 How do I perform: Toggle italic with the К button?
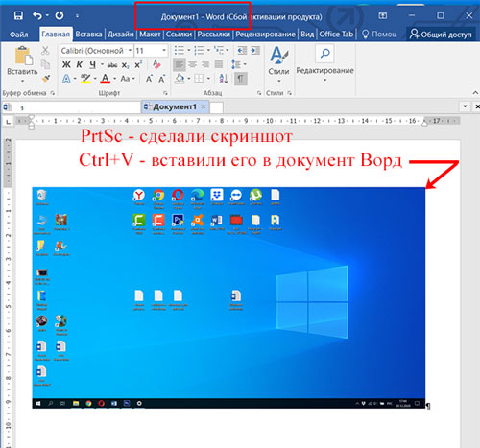80,64
